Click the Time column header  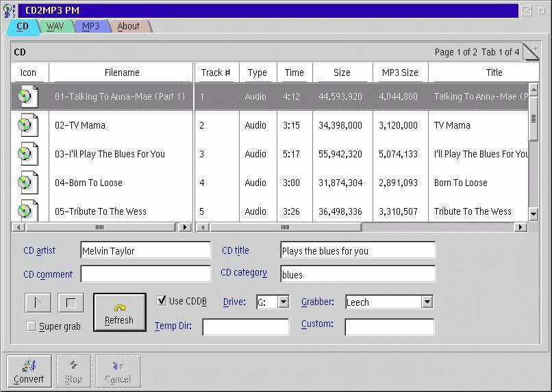[x=294, y=73]
